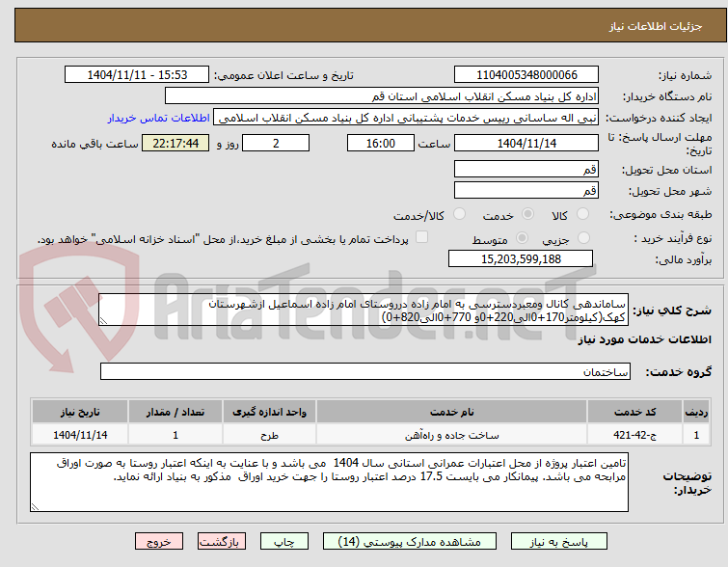
Task: Click the deadline date field 1404/11/14
Action: [526, 143]
